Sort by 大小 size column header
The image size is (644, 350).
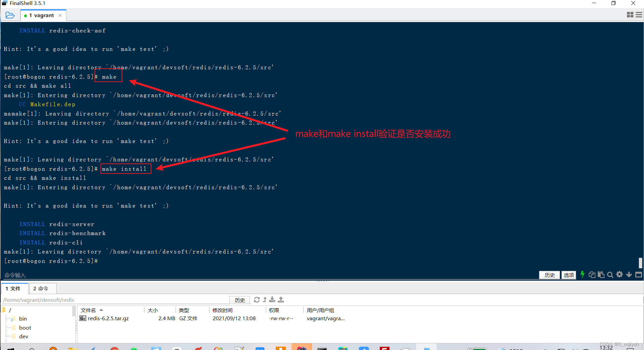159,310
